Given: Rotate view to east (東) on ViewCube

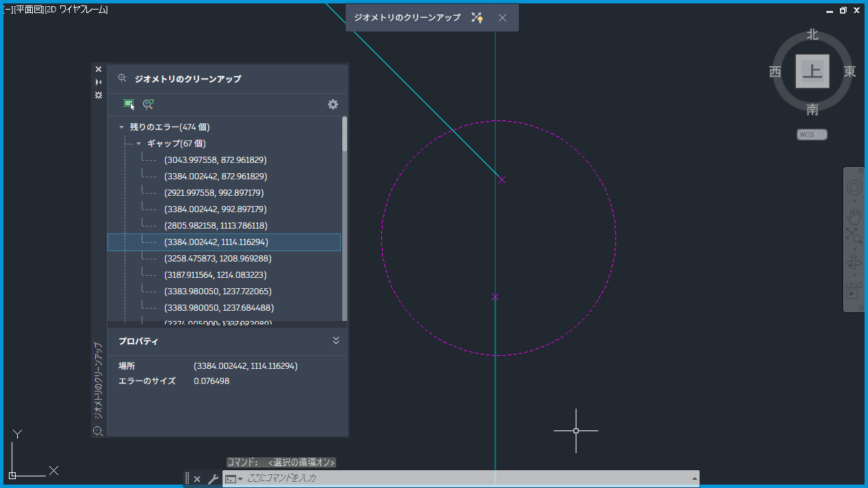Looking at the screenshot, I should coord(850,72).
